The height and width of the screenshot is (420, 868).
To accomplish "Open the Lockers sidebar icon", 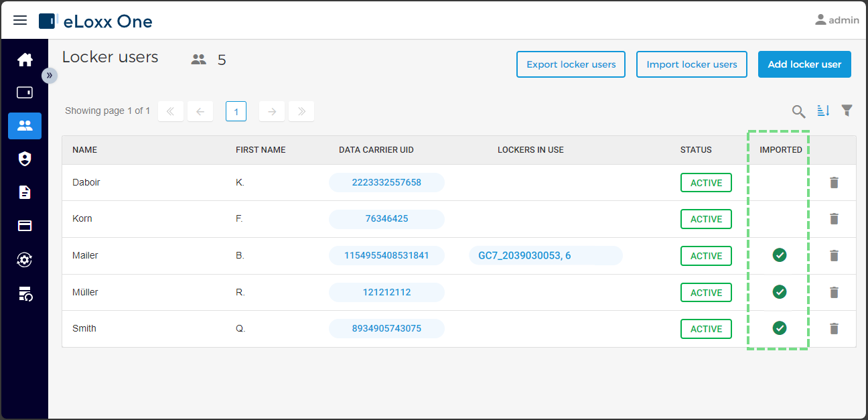I will (25, 92).
